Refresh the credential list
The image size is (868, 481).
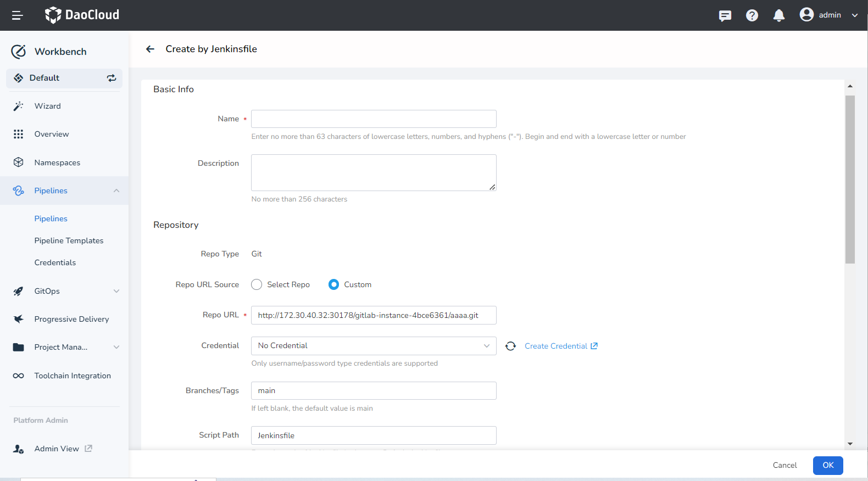coord(510,346)
